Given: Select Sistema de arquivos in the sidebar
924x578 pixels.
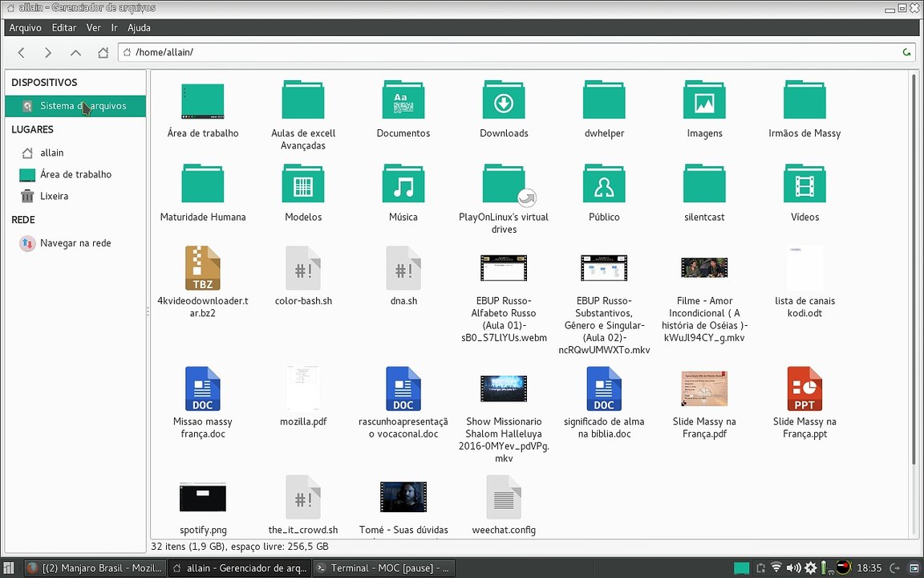Looking at the screenshot, I should [75, 106].
